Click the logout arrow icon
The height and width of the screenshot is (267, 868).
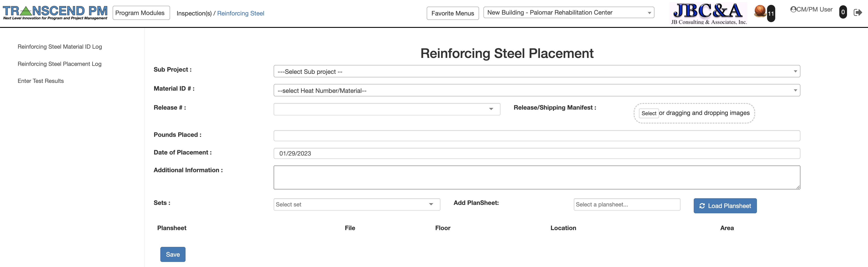(x=858, y=12)
